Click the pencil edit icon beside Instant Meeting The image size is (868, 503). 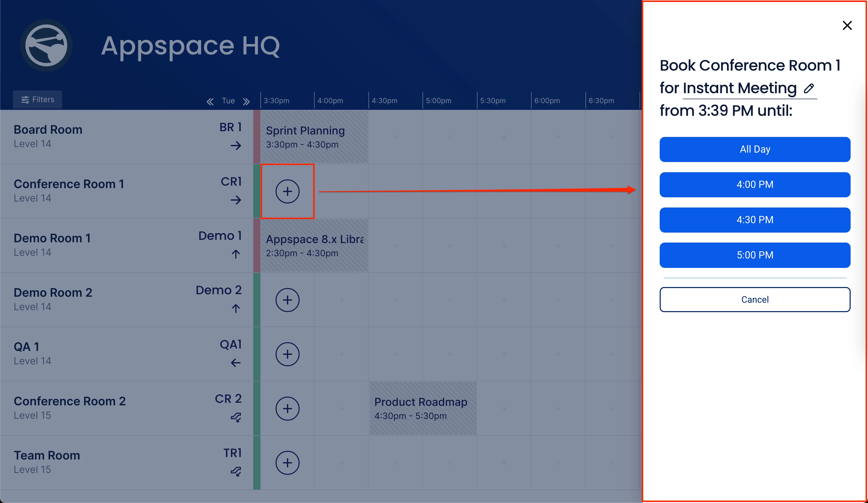tap(809, 88)
